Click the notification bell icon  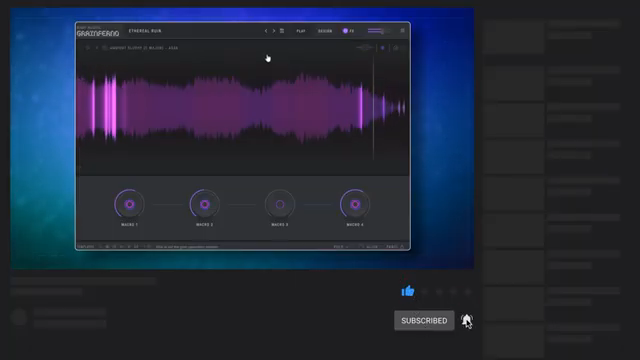click(x=467, y=320)
